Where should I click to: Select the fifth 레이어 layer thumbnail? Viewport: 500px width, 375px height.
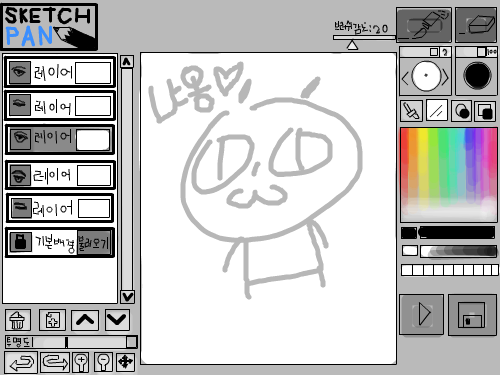click(x=94, y=209)
